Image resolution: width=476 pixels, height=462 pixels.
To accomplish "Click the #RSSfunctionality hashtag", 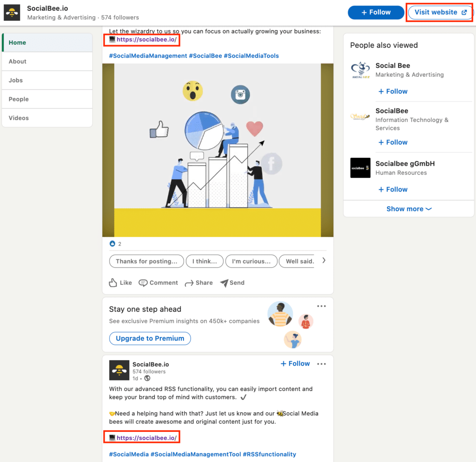I will 269,455.
